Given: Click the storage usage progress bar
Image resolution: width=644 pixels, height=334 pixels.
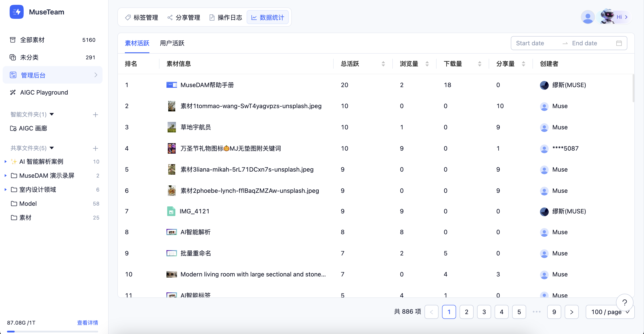Looking at the screenshot, I should pos(53,331).
